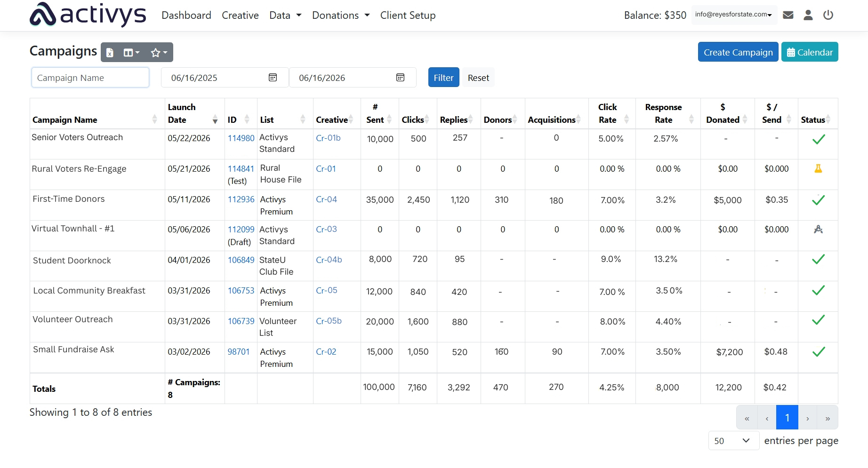868x468 pixels.
Task: Click the start date field 06/16/2025
Action: click(225, 78)
